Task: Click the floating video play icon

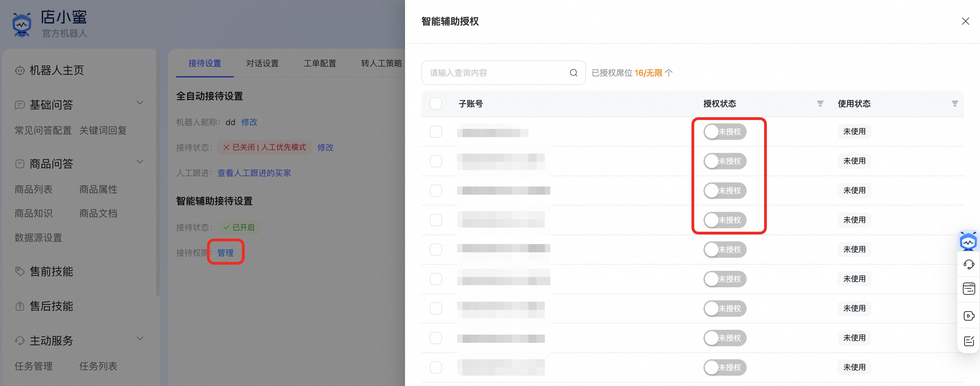Action: tap(969, 316)
